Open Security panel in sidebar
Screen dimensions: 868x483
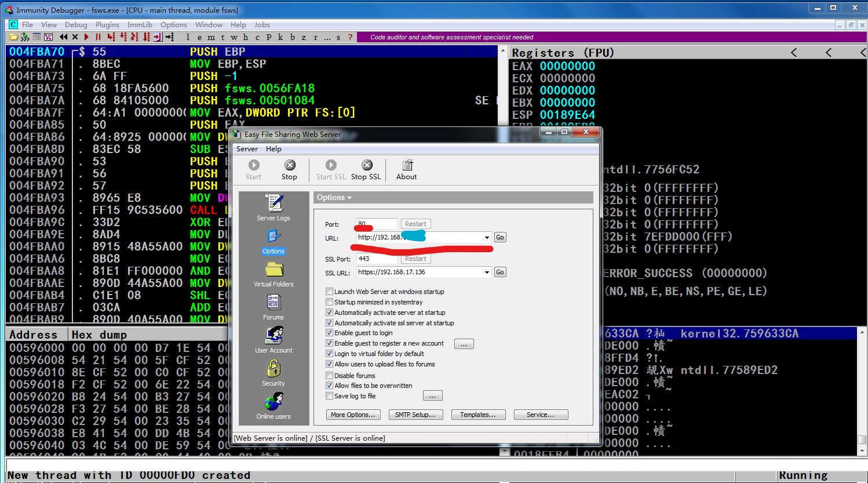(273, 373)
